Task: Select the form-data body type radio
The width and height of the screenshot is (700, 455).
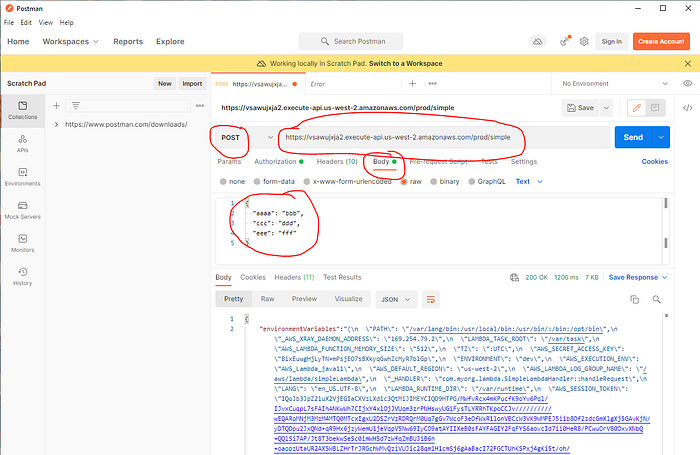Action: [x=257, y=181]
